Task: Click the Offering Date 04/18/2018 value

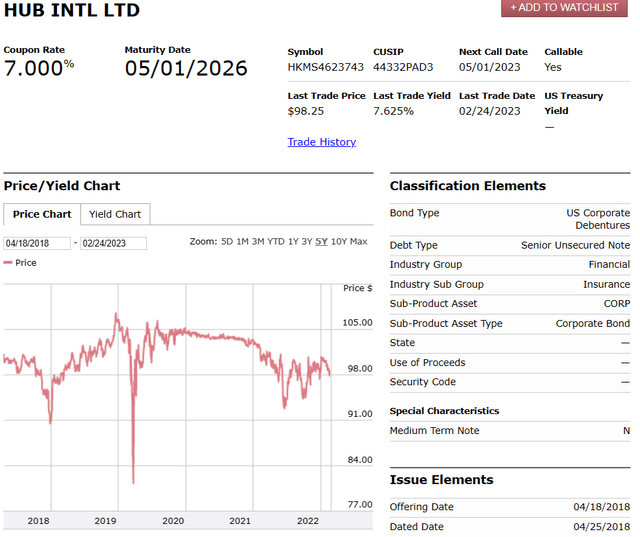Action: click(601, 507)
